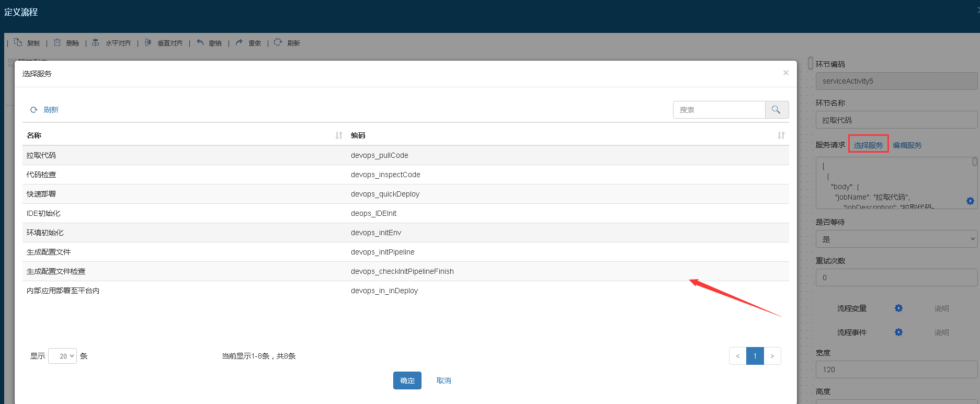The image size is (980, 404).
Task: Click the devops_in_inDeploy code cell
Action: point(384,291)
